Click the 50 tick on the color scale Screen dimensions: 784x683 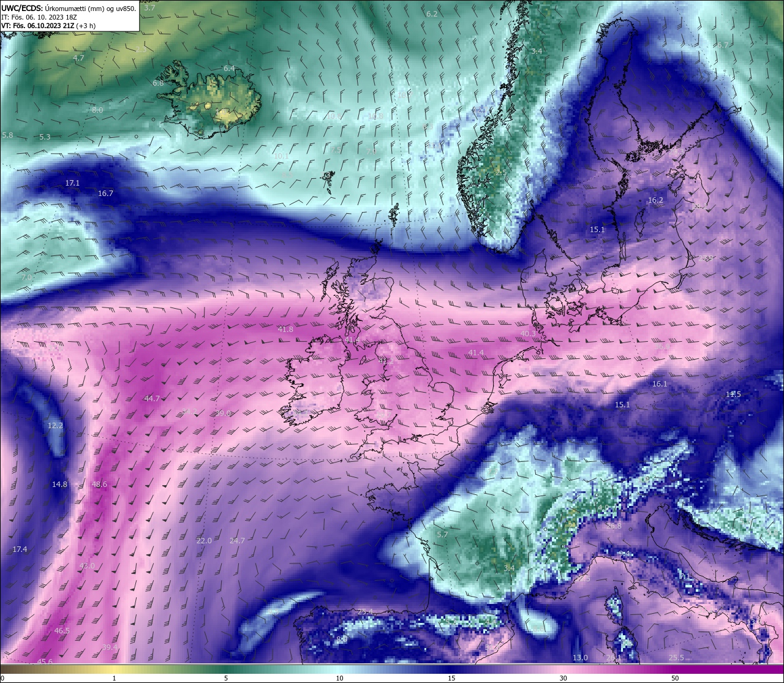[675, 678]
